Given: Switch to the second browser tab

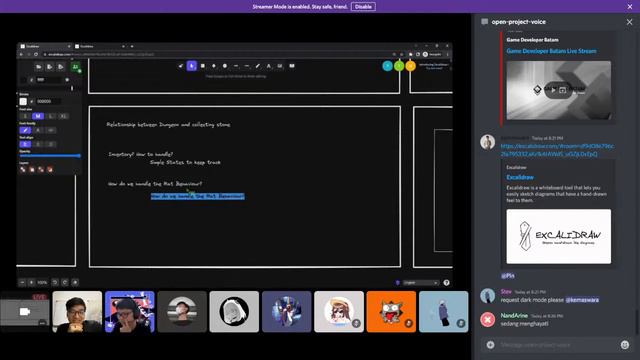Looking at the screenshot, I should click(99, 46).
